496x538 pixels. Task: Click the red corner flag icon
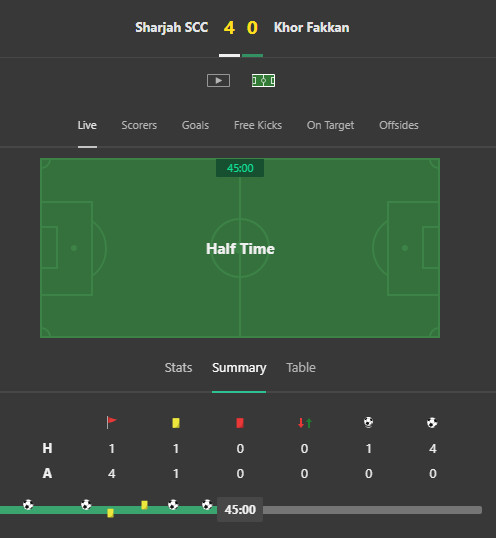click(111, 422)
